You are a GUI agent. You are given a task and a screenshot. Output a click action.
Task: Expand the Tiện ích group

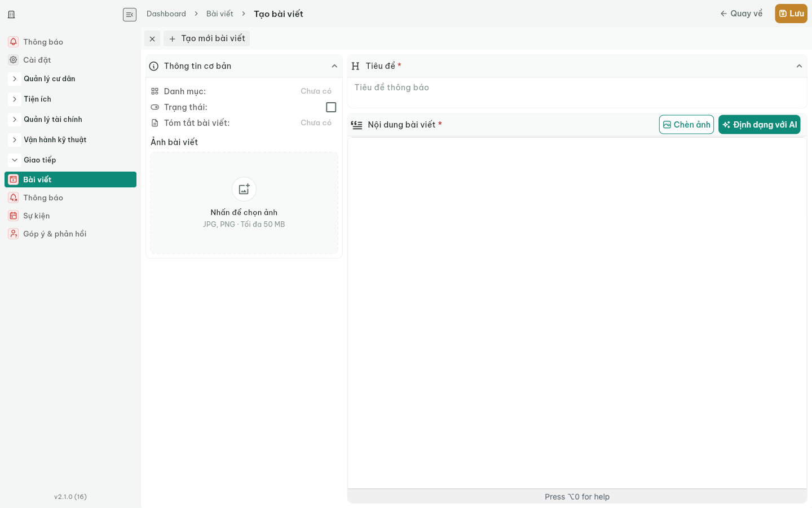pyautogui.click(x=15, y=99)
